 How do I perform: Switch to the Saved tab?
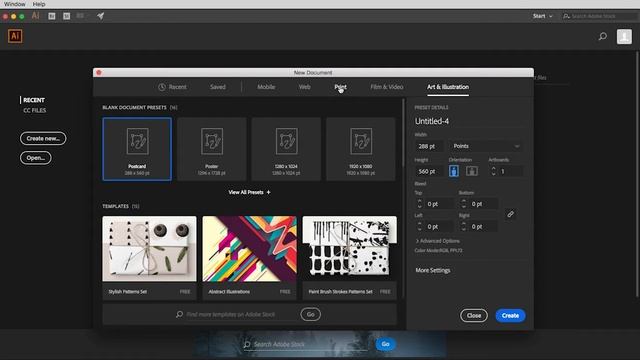[x=218, y=87]
